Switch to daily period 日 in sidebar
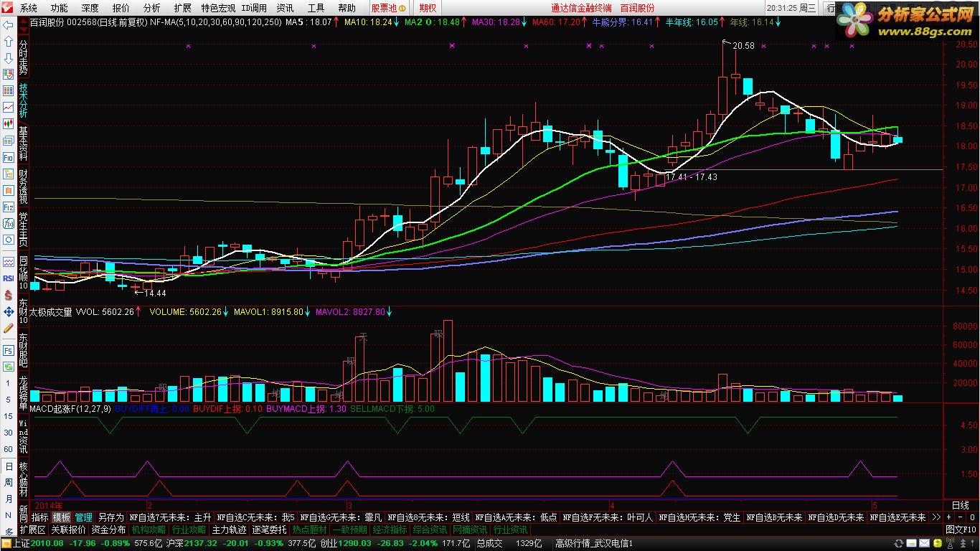 pos(9,466)
